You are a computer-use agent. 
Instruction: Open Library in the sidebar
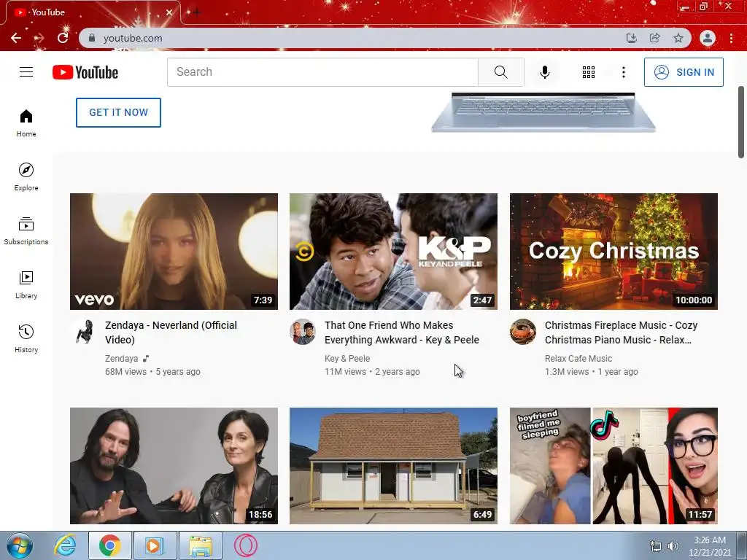click(26, 285)
